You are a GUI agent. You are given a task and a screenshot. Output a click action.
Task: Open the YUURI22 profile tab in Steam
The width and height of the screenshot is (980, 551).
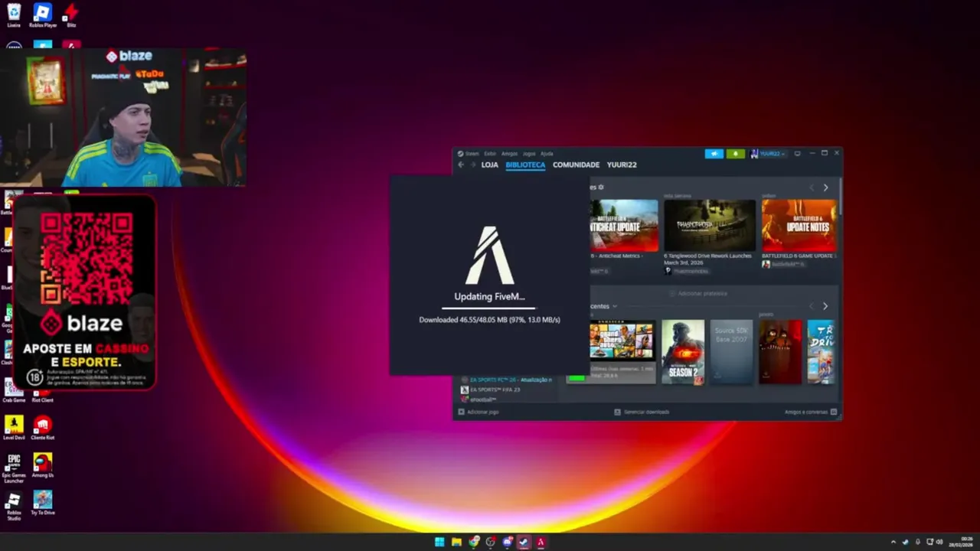622,165
